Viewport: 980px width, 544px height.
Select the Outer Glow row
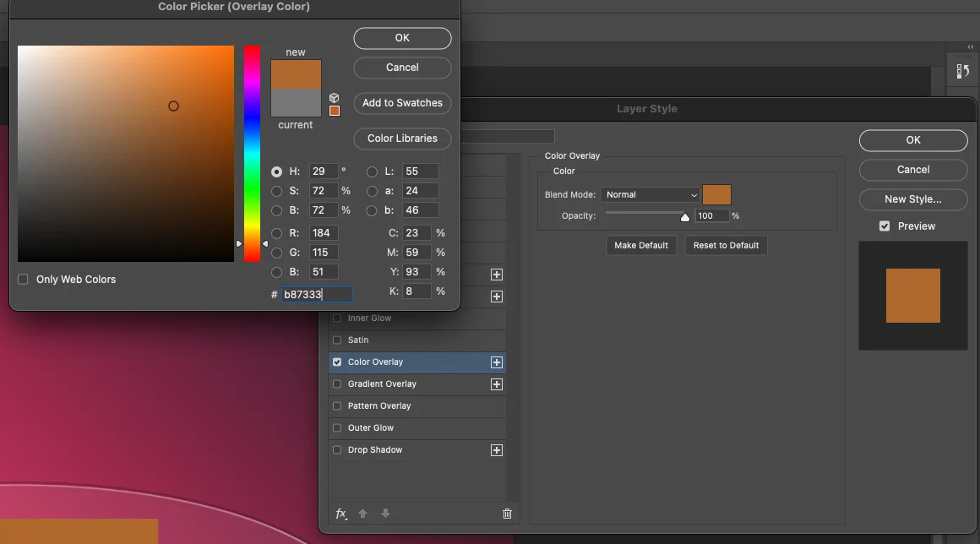pyautogui.click(x=416, y=427)
